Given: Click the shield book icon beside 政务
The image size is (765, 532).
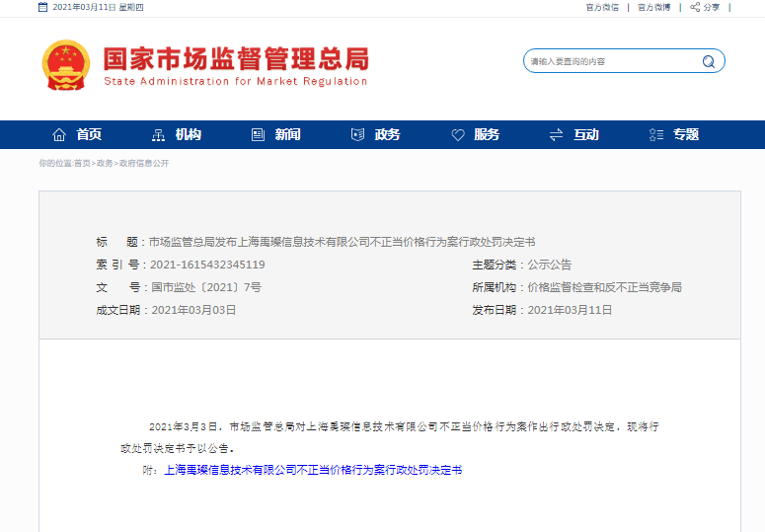Looking at the screenshot, I should [x=357, y=134].
